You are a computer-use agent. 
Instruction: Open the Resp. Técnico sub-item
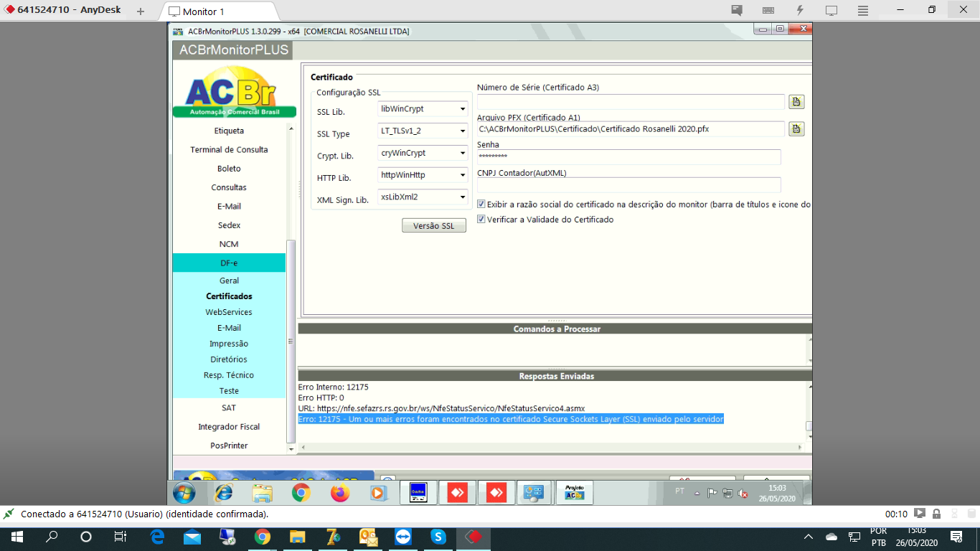pyautogui.click(x=229, y=375)
